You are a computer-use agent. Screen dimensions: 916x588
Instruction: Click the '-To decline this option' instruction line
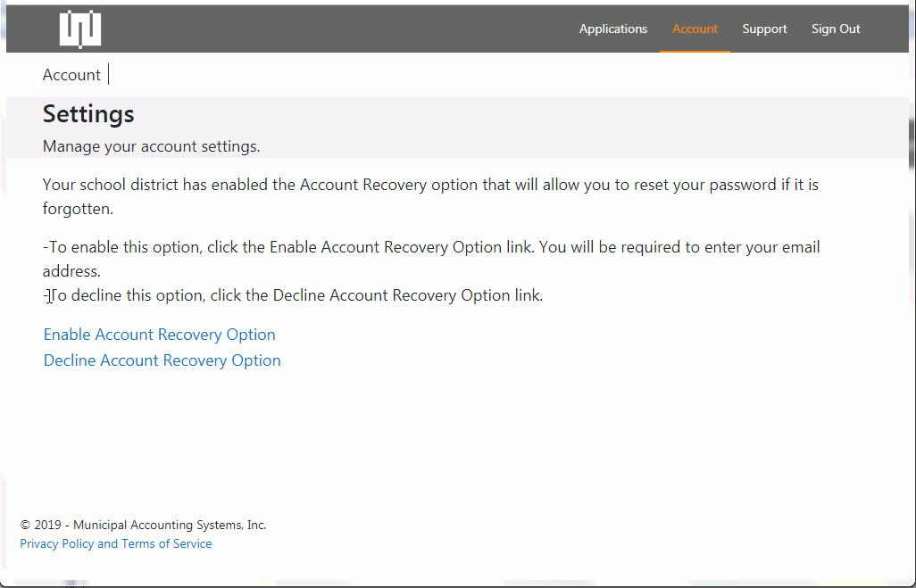click(x=295, y=295)
